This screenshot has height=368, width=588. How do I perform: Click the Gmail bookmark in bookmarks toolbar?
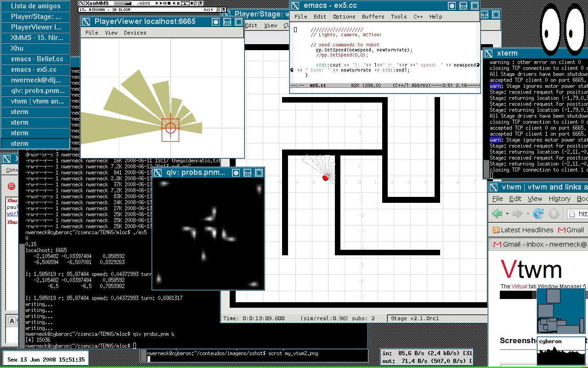571,230
